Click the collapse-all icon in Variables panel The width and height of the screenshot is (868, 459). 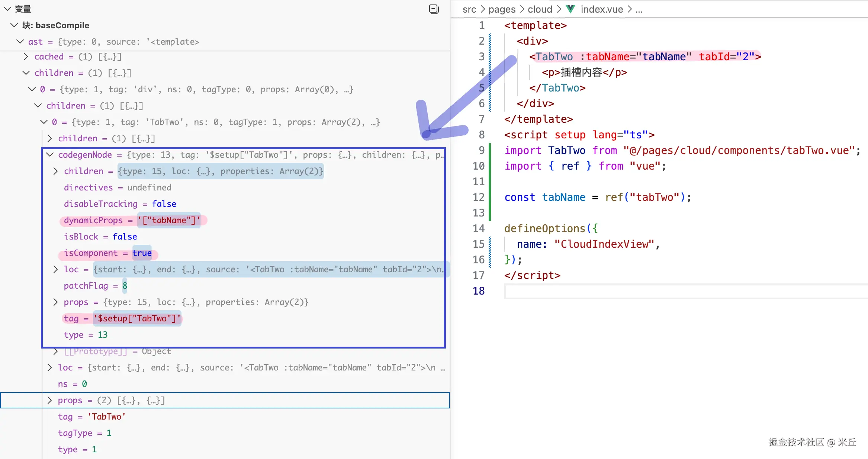pyautogui.click(x=434, y=9)
